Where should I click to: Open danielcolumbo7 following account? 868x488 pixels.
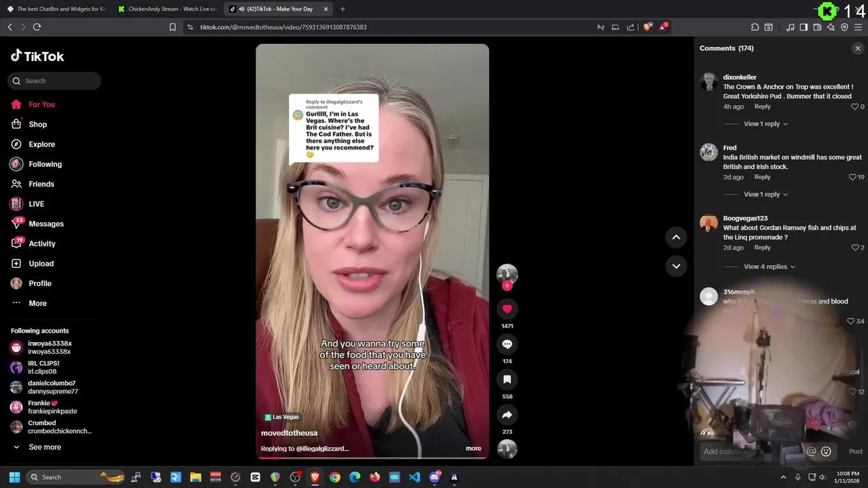(x=53, y=387)
